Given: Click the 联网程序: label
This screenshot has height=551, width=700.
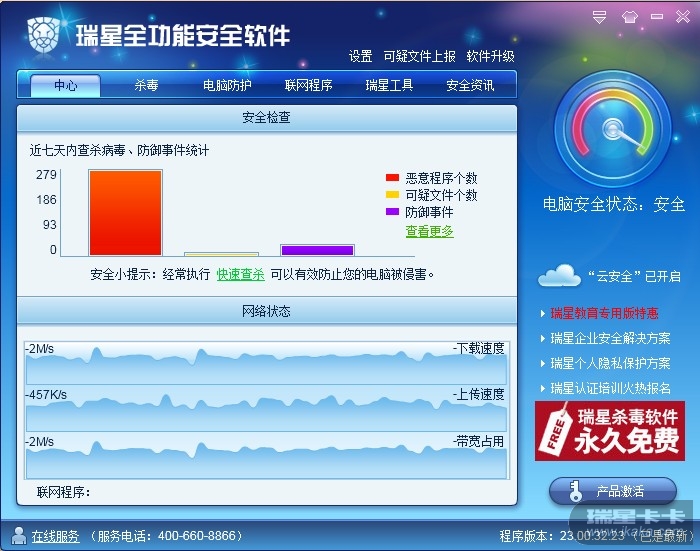Looking at the screenshot, I should 63,492.
